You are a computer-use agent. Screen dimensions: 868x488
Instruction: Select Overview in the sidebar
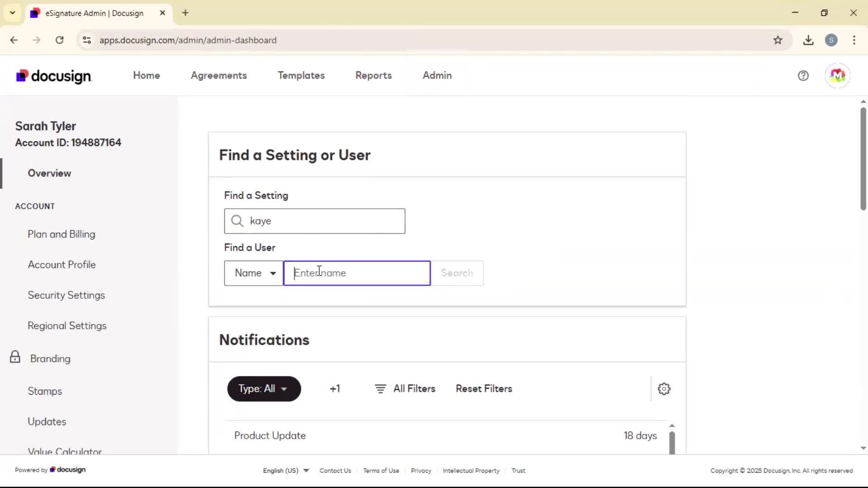click(49, 173)
